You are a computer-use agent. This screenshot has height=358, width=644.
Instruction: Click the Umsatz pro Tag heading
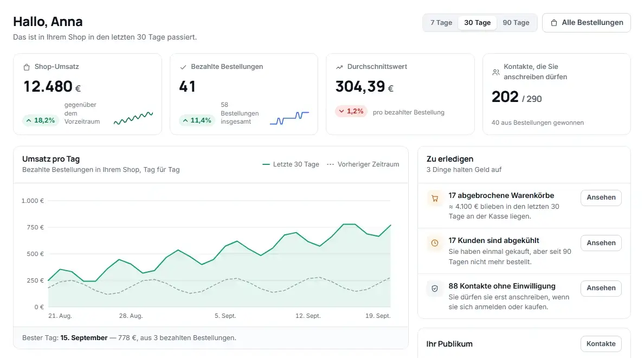tap(51, 159)
